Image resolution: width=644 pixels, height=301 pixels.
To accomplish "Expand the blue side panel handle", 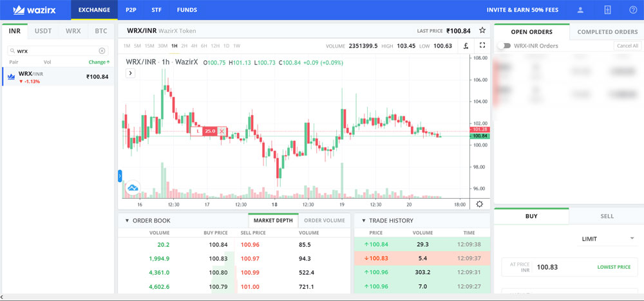I will pos(120,176).
